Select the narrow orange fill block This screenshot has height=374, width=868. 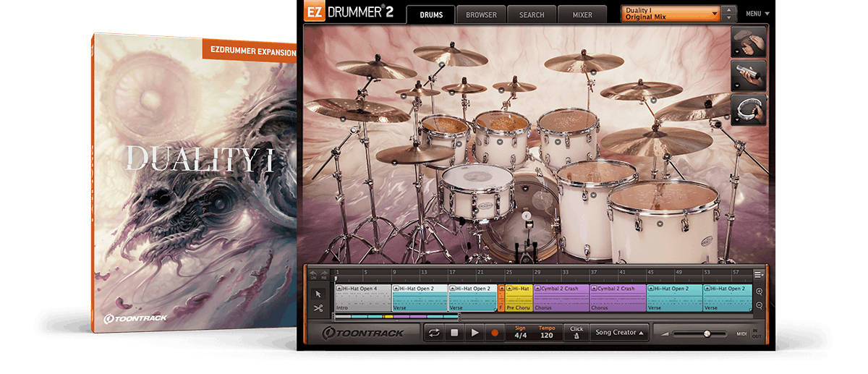point(501,298)
